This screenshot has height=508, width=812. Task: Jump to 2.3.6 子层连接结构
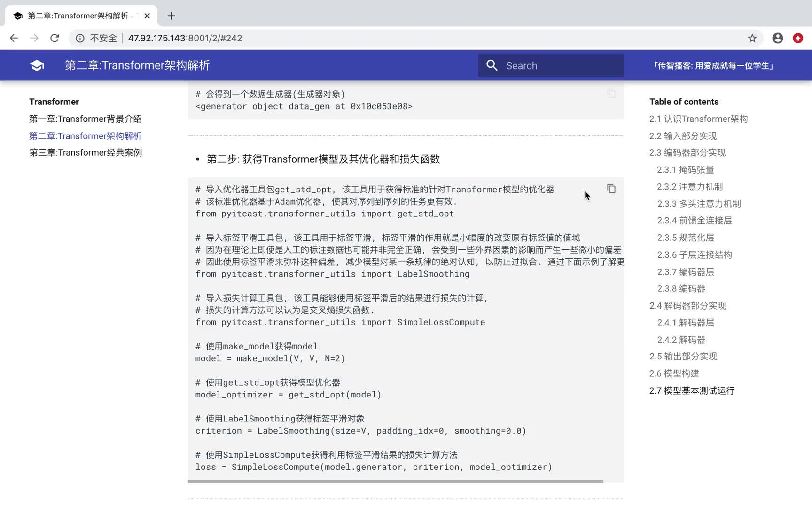[695, 254]
